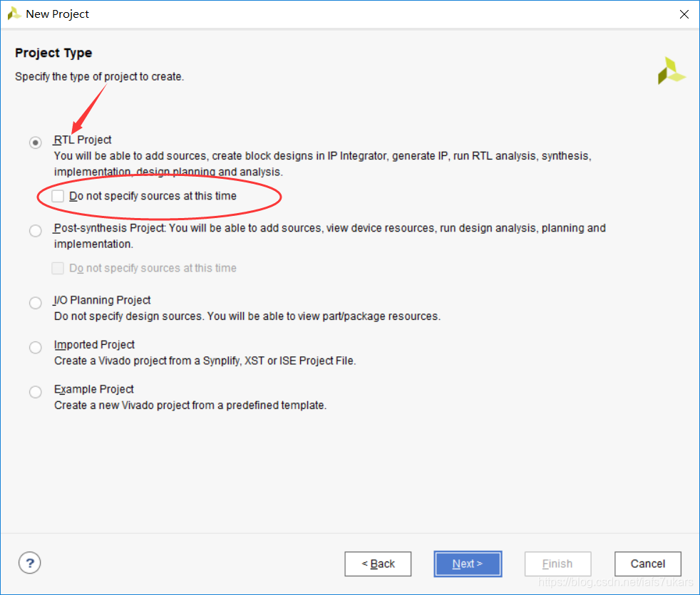Viewport: 700px width, 595px height.
Task: Check Do not specify sources under RTL Project
Action: (58, 196)
